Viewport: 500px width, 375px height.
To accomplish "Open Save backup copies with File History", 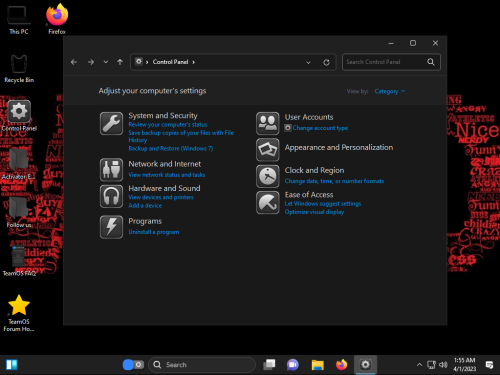I will click(x=181, y=136).
